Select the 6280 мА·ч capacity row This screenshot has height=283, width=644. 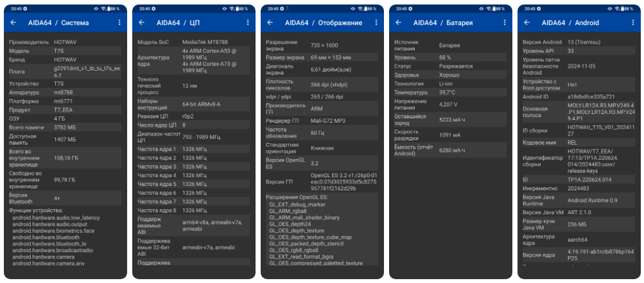tap(450, 150)
